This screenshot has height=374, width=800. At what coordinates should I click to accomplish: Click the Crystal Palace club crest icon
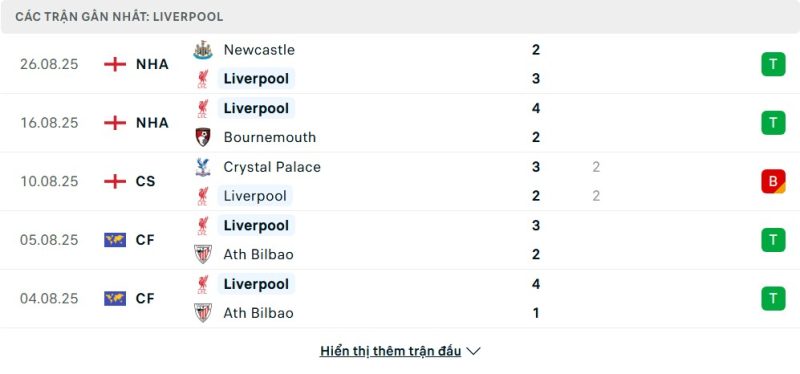pyautogui.click(x=203, y=167)
